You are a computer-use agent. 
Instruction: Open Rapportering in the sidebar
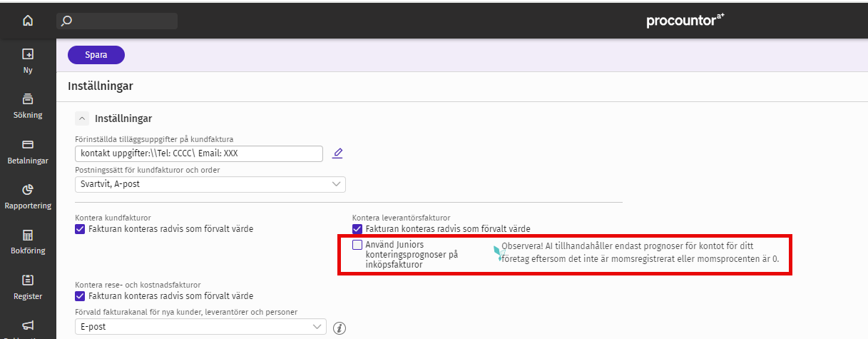[28, 196]
